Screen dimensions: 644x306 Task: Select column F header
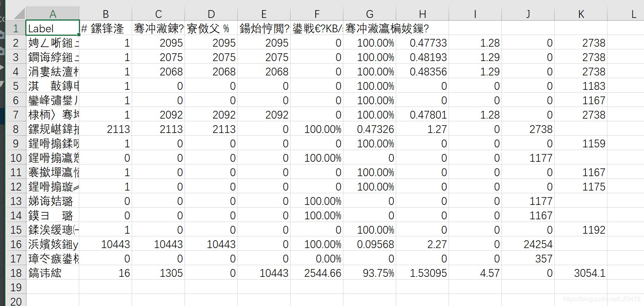click(x=317, y=14)
